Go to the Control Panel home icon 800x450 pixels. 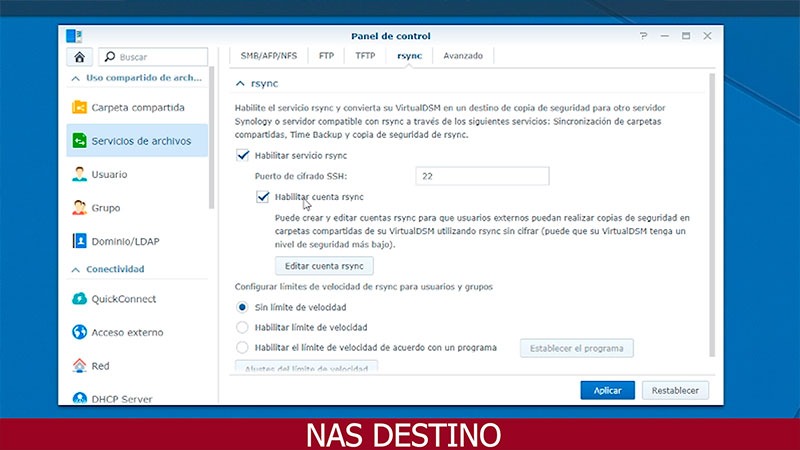pyautogui.click(x=80, y=57)
